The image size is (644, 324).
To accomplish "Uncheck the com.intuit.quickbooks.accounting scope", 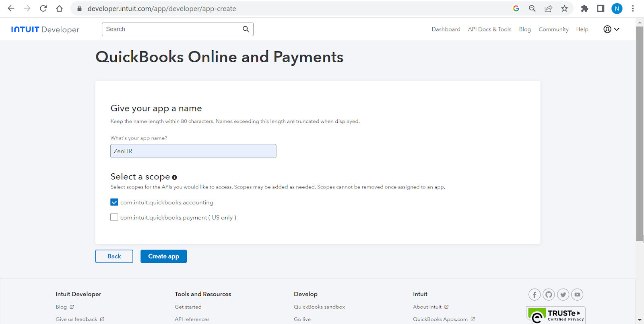I will tap(114, 202).
